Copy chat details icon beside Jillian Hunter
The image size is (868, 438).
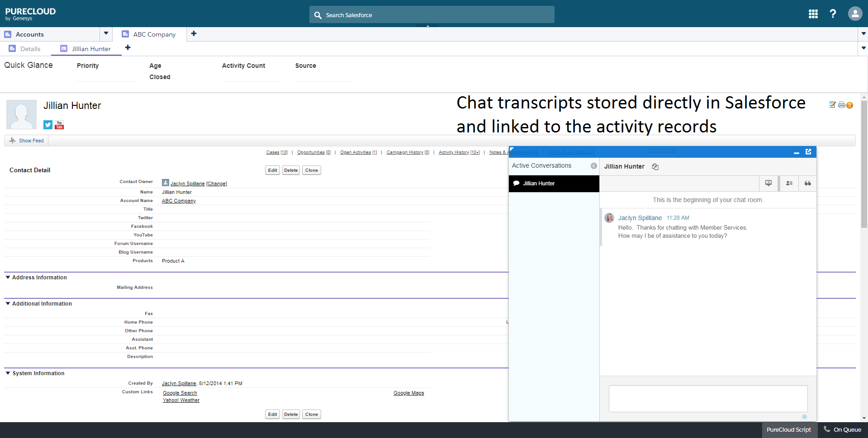click(655, 167)
